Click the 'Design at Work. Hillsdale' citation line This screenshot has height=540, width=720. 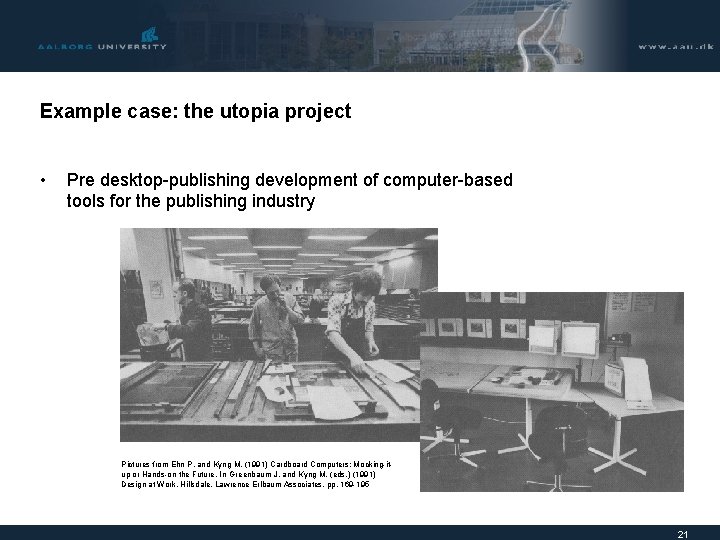coord(245,484)
